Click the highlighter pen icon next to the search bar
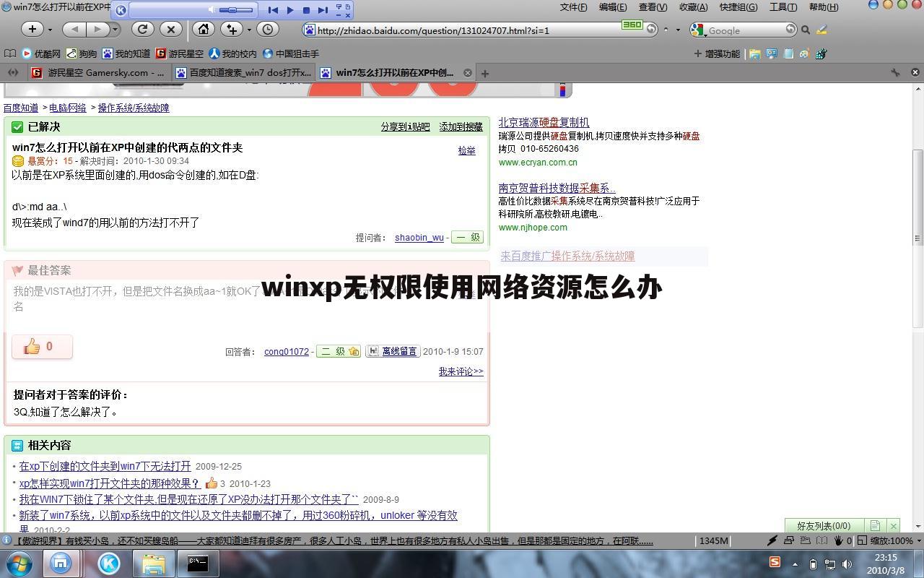Viewport: 924px width, 578px height. 821,30
